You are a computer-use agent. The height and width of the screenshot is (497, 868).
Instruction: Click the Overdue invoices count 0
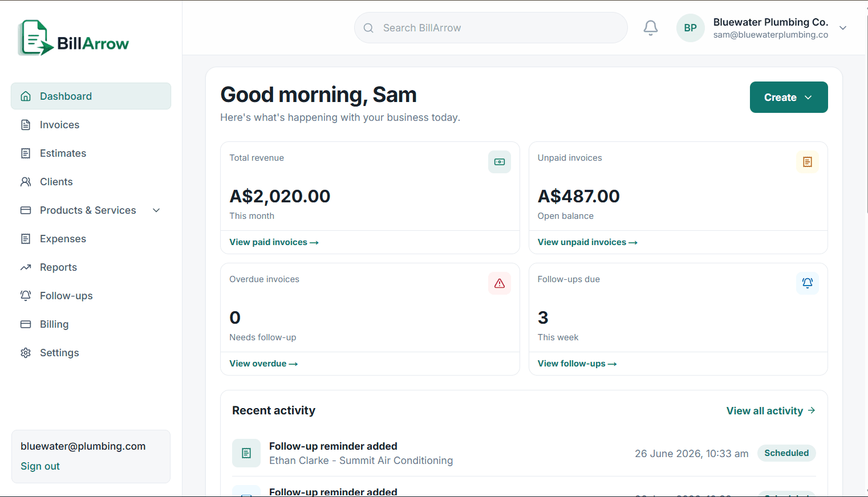click(235, 317)
